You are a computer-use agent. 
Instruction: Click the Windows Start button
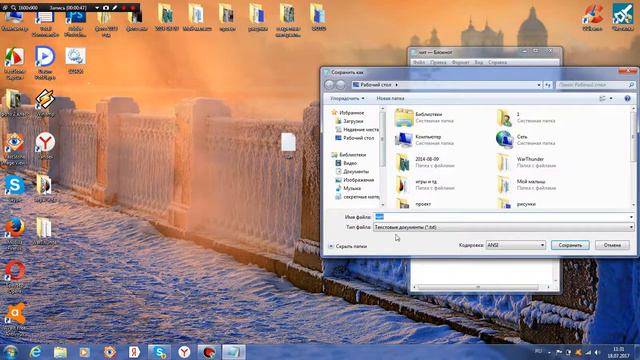[10, 352]
